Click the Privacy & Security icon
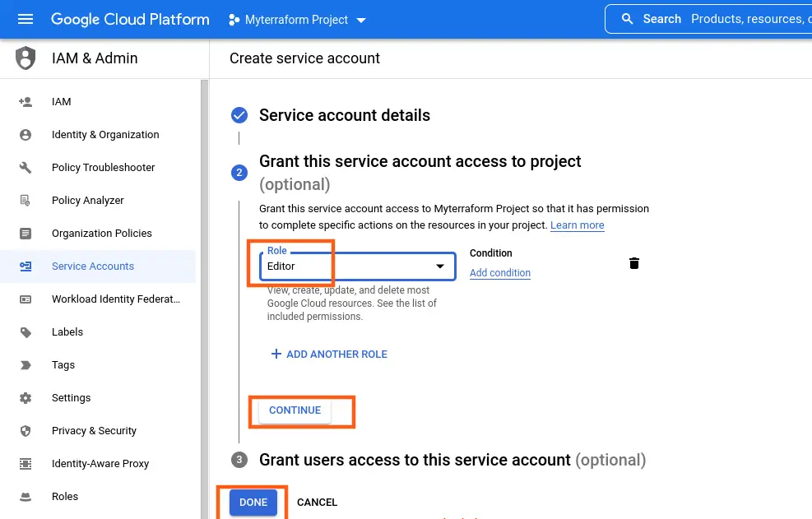Viewport: 812px width, 519px height. point(27,430)
